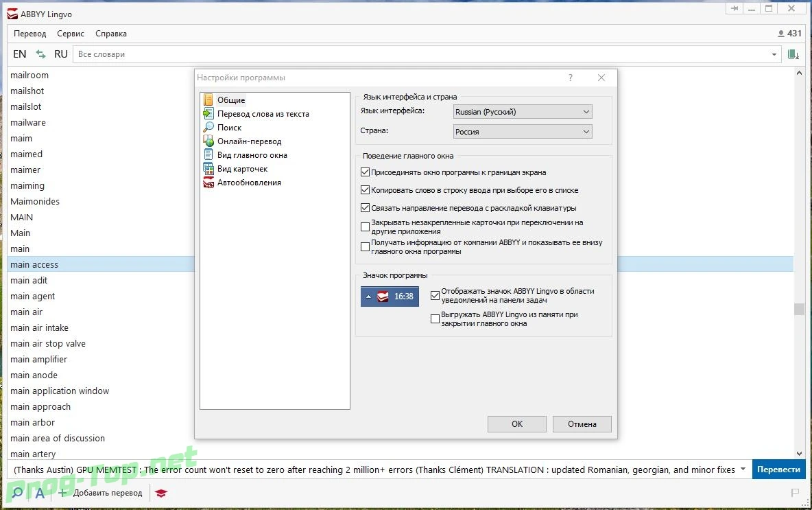This screenshot has width=812, height=510.
Task: Enable Получать информацию от компании ABBYY checkbox
Action: (365, 246)
